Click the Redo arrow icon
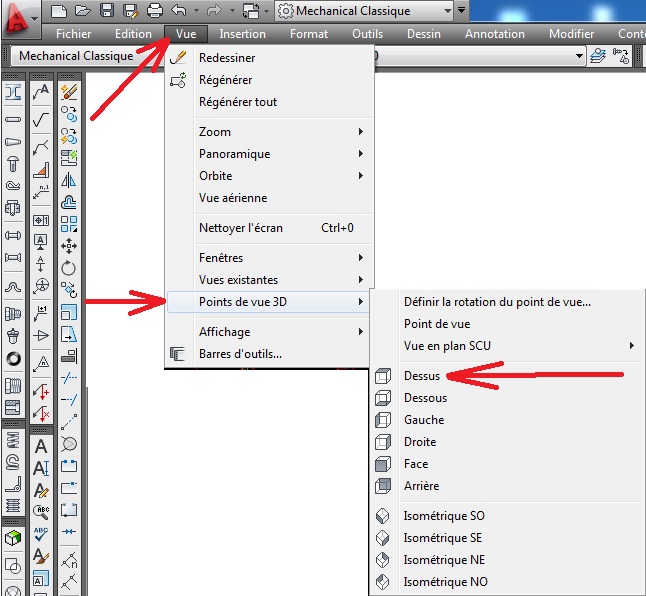This screenshot has width=646, height=596. (214, 11)
